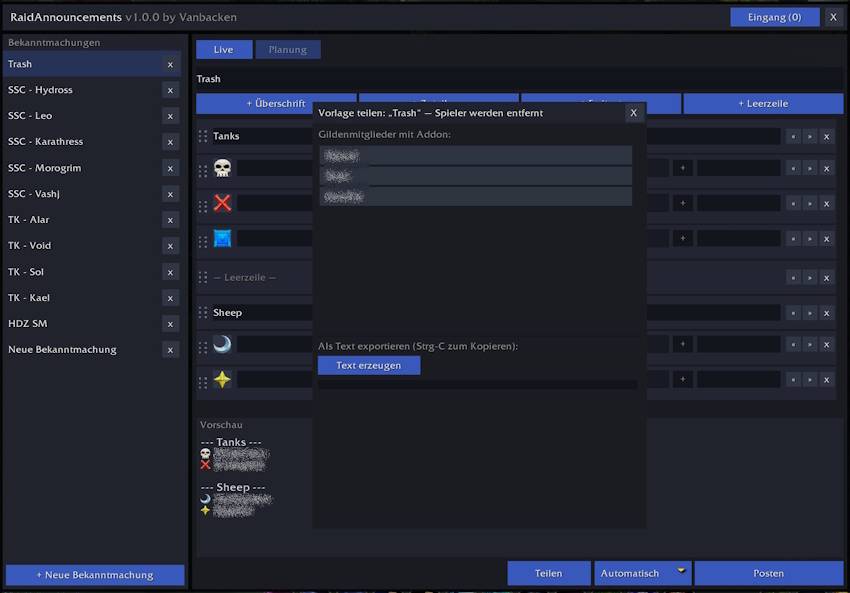Delete the HDZ SM announcement entry
This screenshot has height=593, width=850.
pyautogui.click(x=170, y=324)
